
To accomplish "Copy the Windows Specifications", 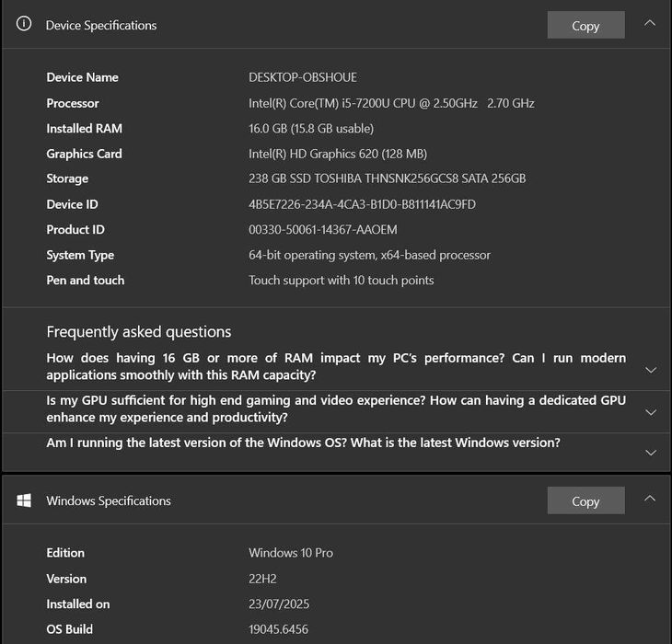I will pyautogui.click(x=585, y=500).
